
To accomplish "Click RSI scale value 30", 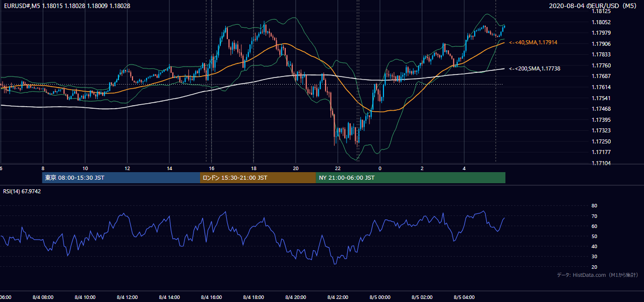I will tap(595, 257).
